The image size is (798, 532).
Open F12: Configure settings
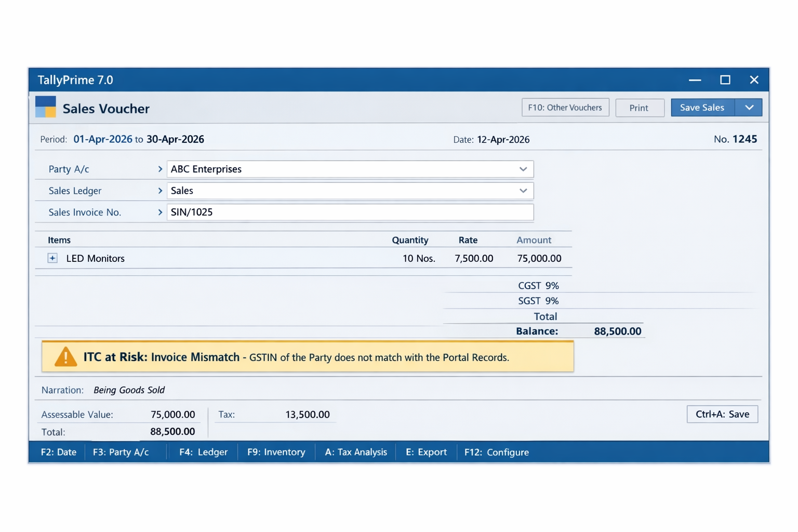pyautogui.click(x=496, y=452)
